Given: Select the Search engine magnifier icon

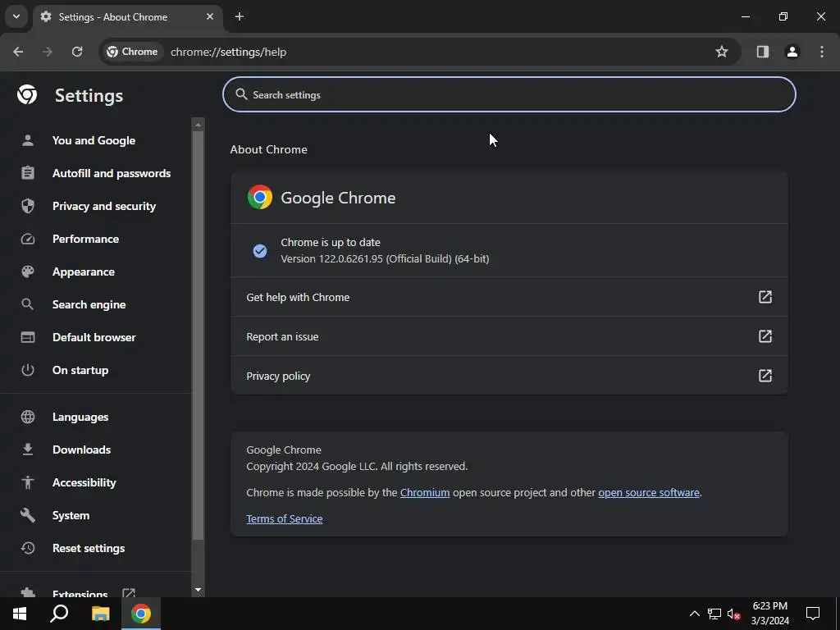Looking at the screenshot, I should click(27, 304).
